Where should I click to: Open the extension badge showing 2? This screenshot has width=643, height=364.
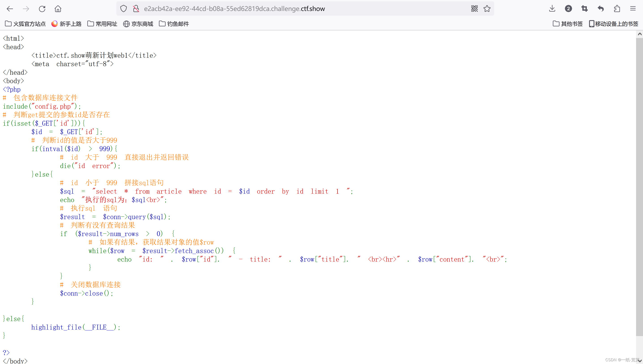[x=568, y=9]
